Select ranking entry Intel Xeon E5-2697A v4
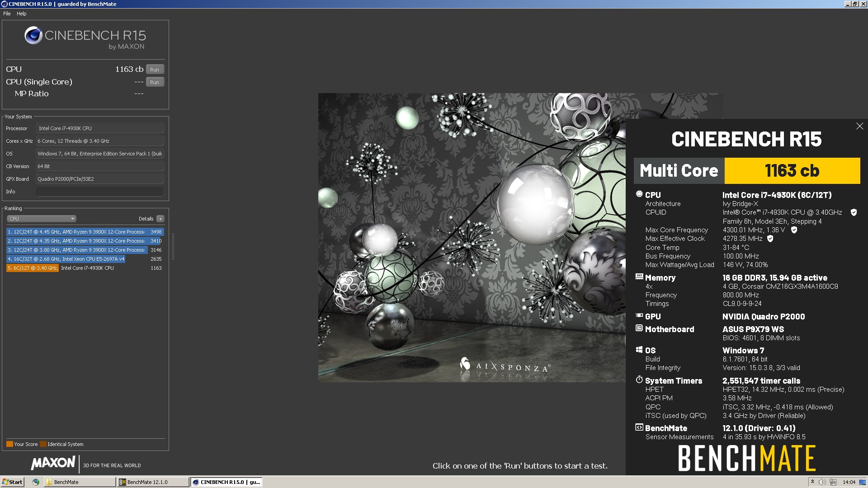Viewport: 868px width, 488px height. tap(85, 259)
